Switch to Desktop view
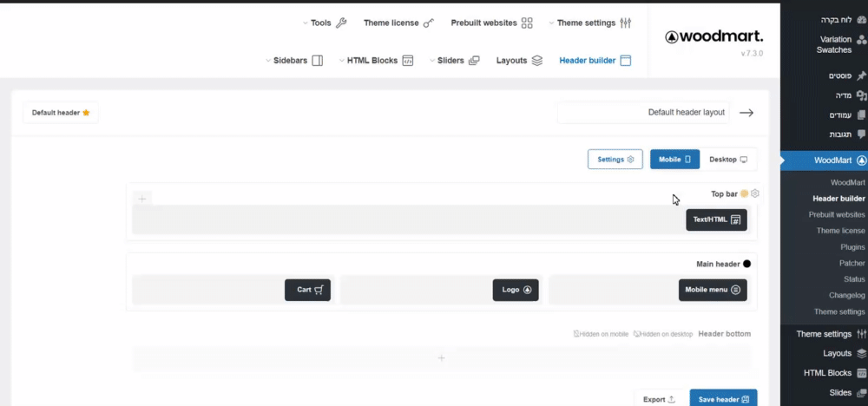Screen dimensions: 868x406 728,160
